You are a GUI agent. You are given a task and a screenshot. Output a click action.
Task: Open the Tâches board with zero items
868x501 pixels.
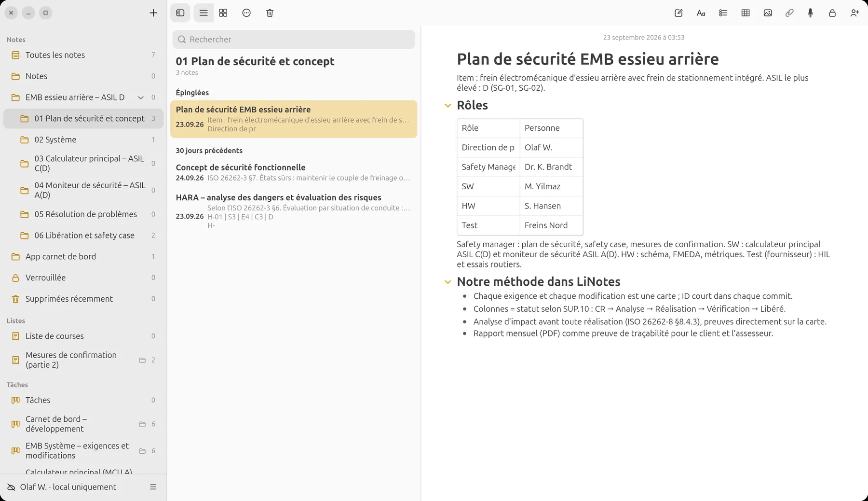tap(83, 400)
